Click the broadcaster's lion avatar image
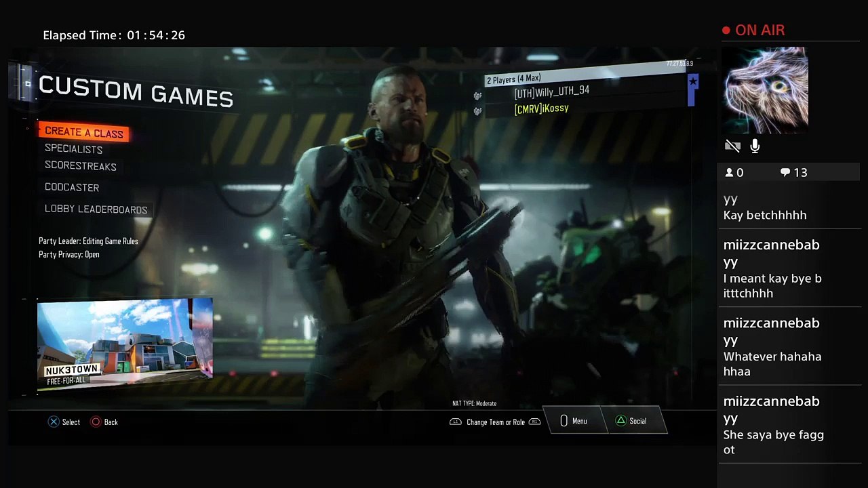Image resolution: width=868 pixels, height=488 pixels. point(766,89)
